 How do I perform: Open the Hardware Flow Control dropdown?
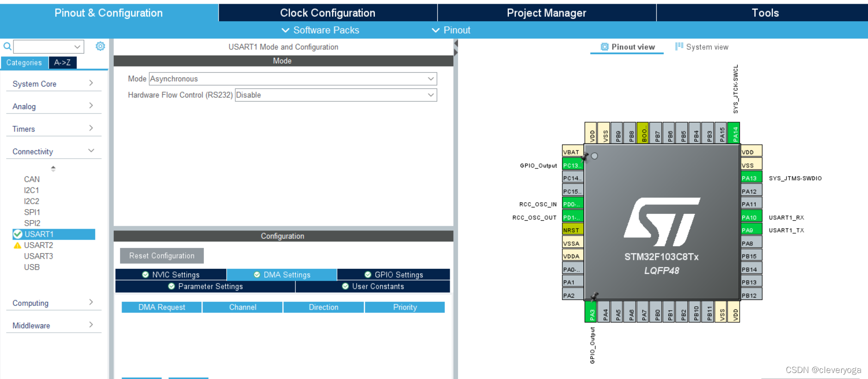coord(336,95)
